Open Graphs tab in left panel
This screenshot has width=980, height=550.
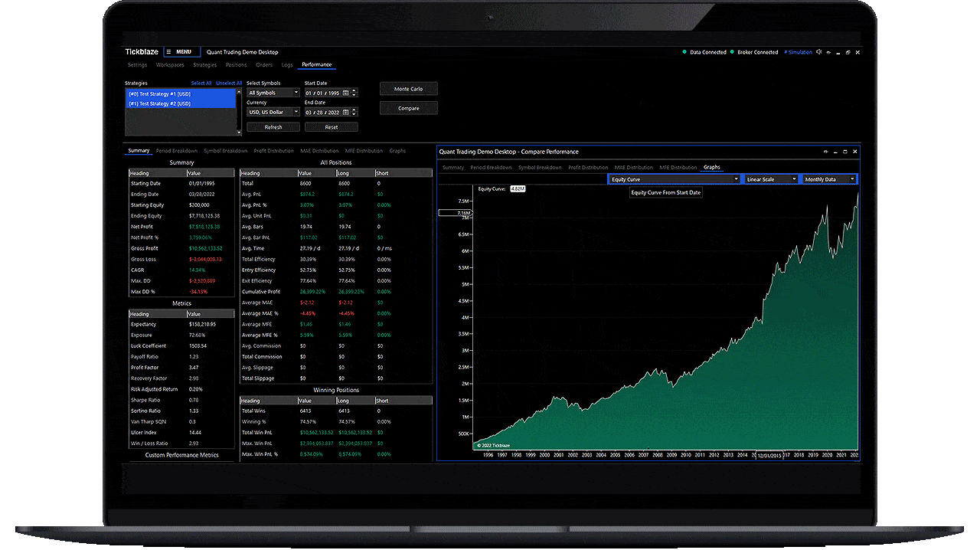(x=397, y=151)
